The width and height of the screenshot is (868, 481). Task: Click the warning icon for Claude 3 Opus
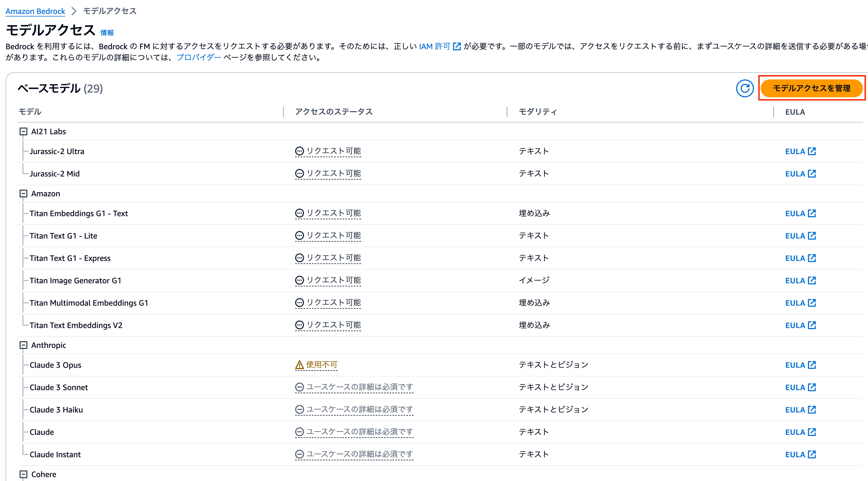299,365
